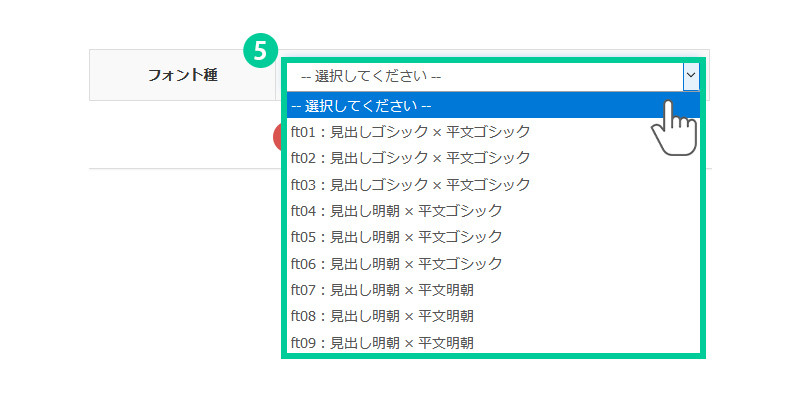Click the partially hidden red circle badge
The width and height of the screenshot is (800, 410).
pos(279,138)
